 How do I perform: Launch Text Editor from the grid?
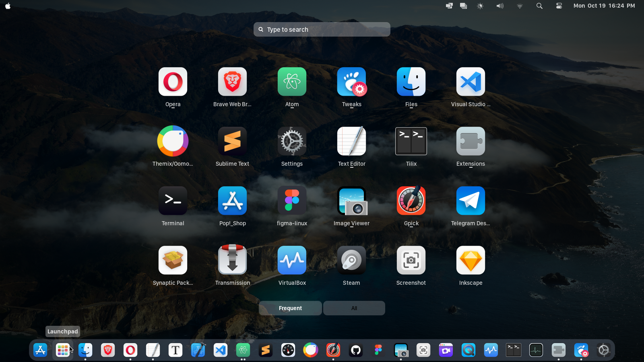point(351,141)
